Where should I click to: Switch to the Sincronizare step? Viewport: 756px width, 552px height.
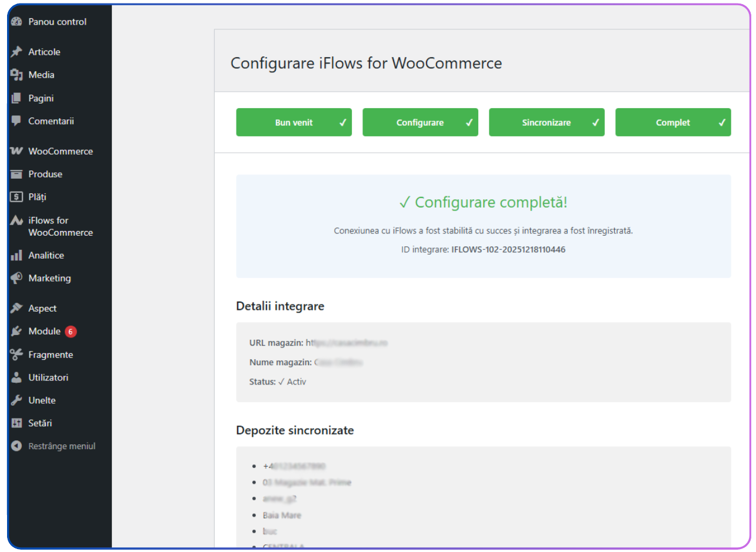[546, 122]
